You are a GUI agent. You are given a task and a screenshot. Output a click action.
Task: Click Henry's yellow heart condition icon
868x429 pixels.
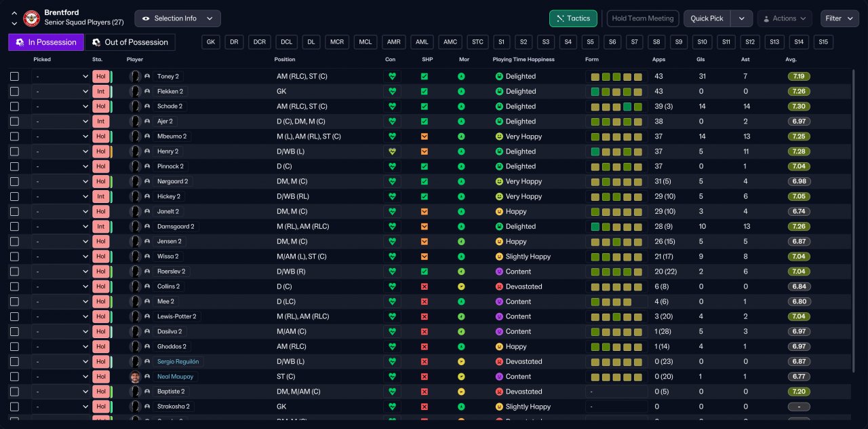(x=391, y=151)
